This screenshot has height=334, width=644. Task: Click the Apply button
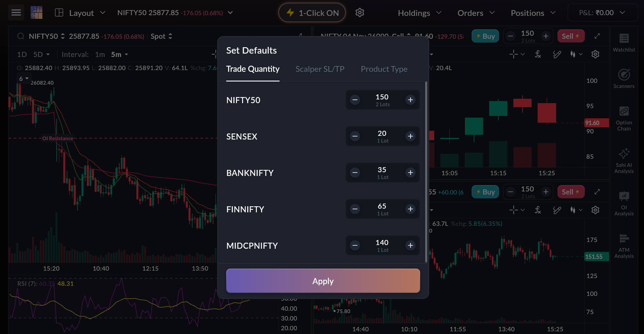coord(323,281)
